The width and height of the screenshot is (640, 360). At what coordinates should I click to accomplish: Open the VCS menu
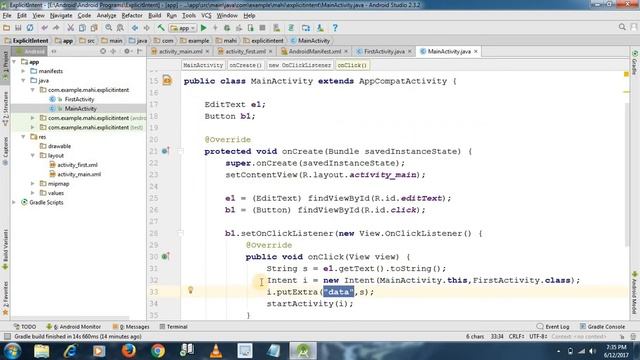tap(206, 16)
